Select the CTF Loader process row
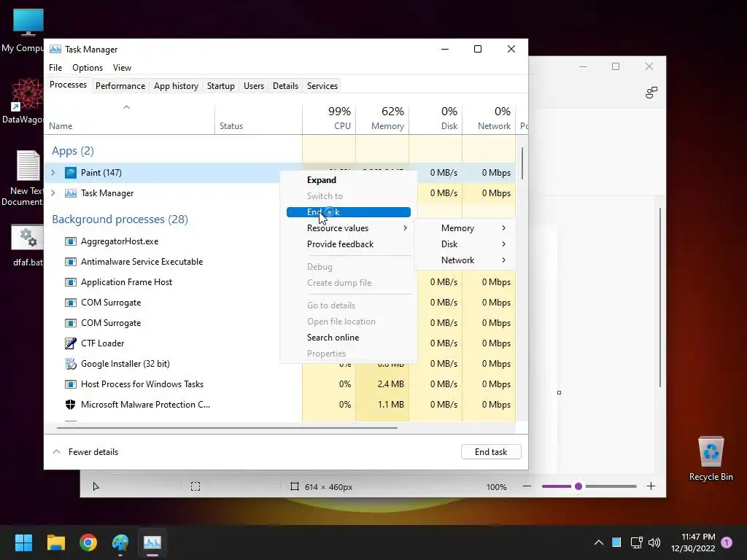Screen dimensions: 747x560 (x=280, y=343)
